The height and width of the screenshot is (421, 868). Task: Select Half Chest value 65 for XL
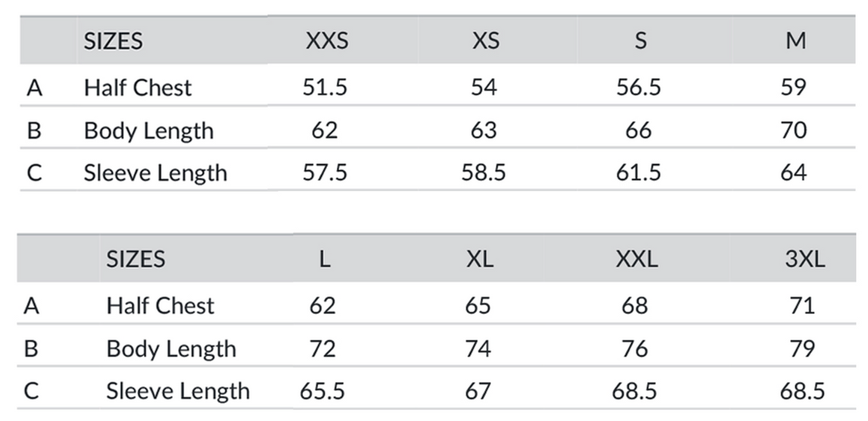(478, 305)
